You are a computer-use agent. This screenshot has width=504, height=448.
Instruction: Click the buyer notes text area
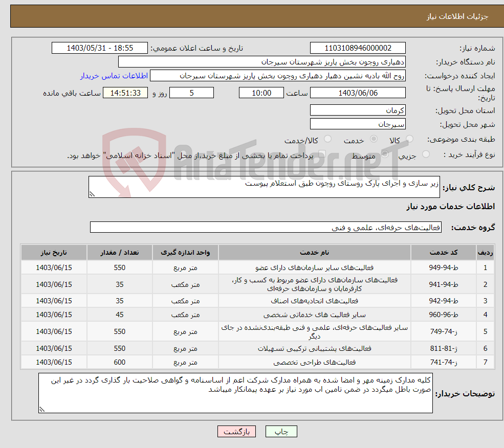click(235, 393)
